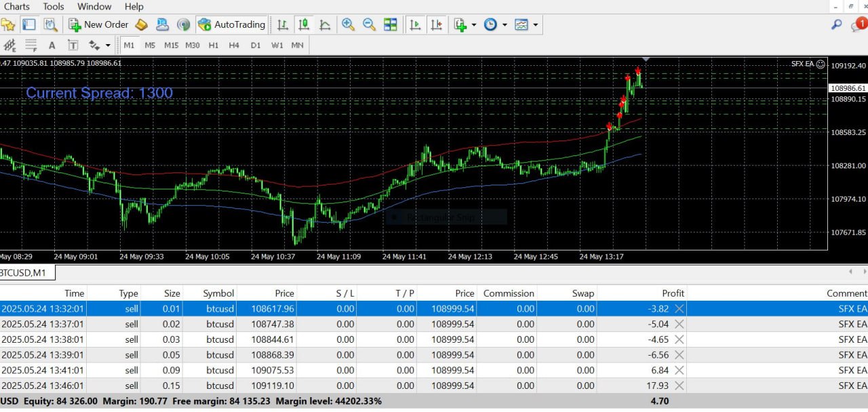Switch to the H1 timeframe
The height and width of the screenshot is (412, 868).
214,45
